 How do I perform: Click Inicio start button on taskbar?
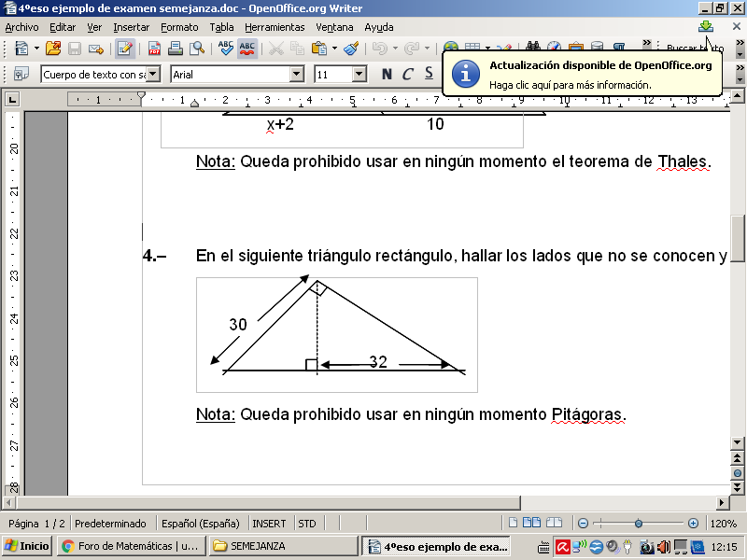(27, 546)
